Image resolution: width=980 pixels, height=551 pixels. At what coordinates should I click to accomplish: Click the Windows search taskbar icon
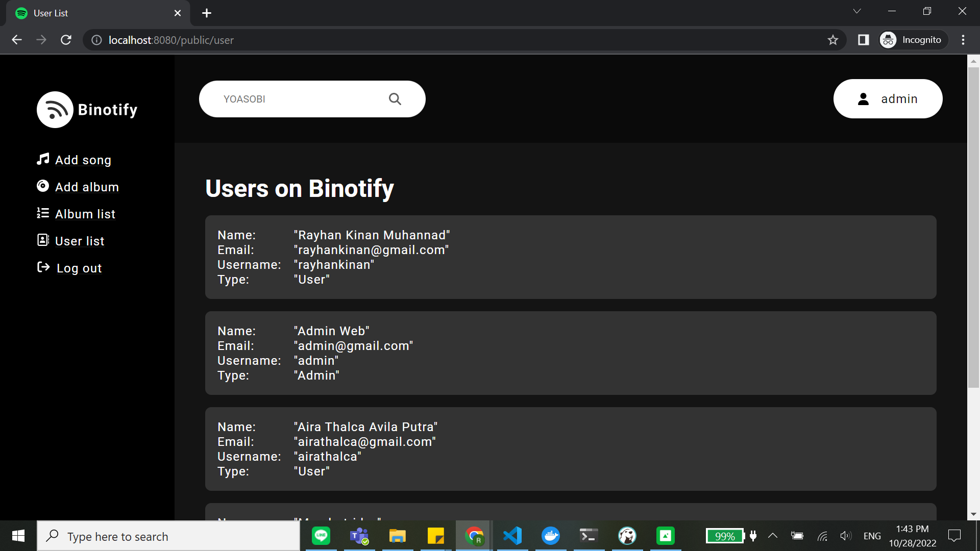(x=53, y=536)
